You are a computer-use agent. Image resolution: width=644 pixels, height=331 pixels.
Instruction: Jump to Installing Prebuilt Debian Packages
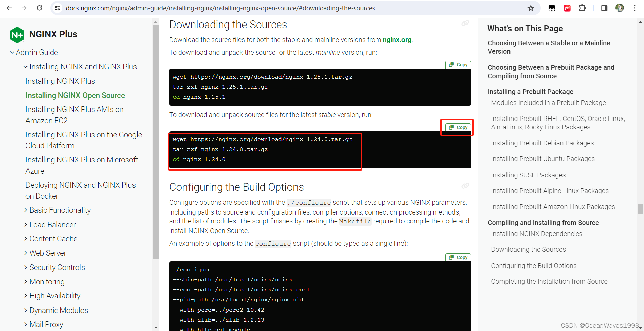[542, 143]
